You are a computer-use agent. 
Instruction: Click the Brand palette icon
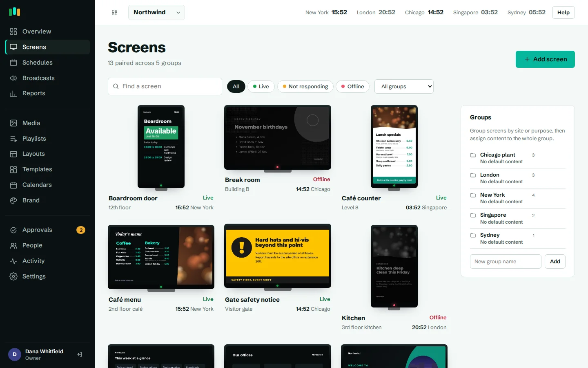(x=13, y=200)
